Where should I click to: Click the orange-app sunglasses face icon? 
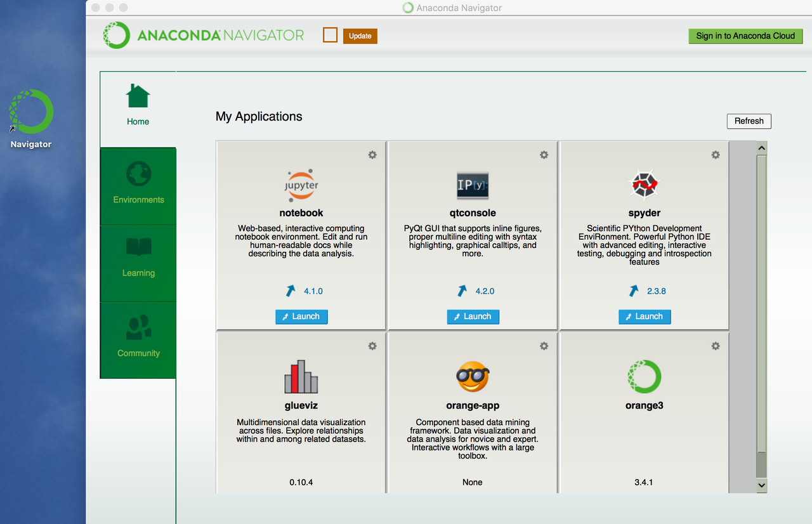[473, 377]
